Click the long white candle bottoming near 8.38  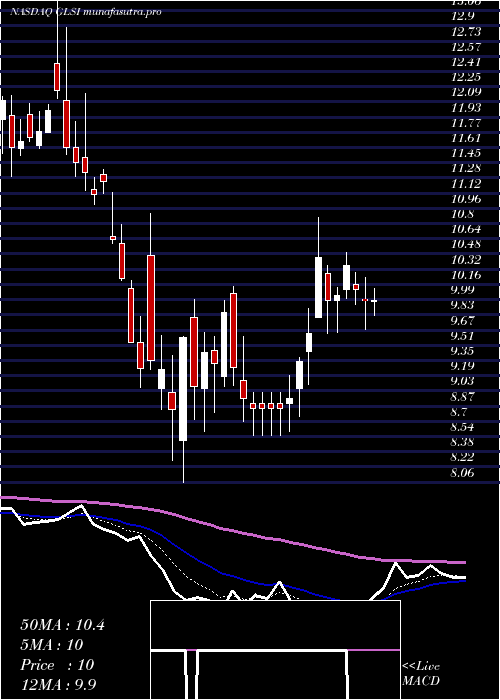tap(183, 389)
